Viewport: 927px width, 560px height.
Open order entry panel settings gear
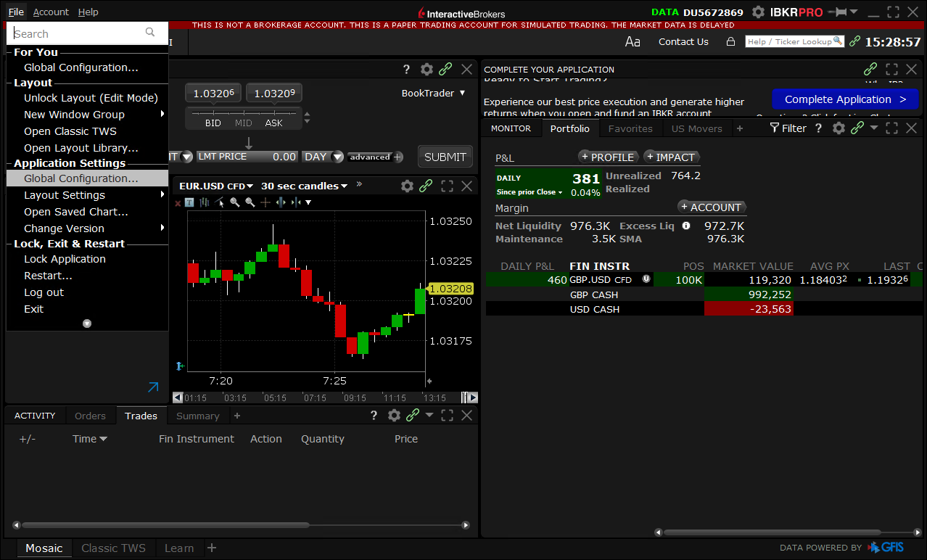[427, 70]
